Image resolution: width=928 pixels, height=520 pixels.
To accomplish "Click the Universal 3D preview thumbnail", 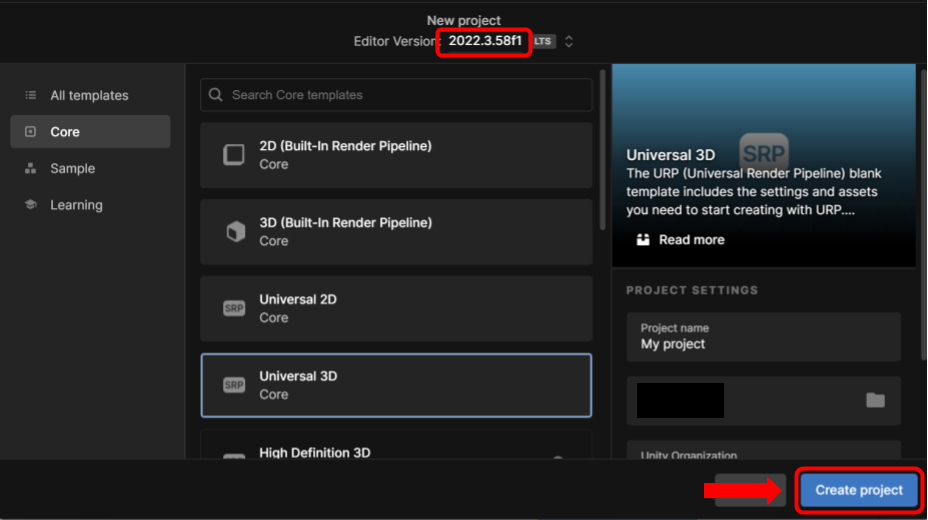I will (763, 165).
